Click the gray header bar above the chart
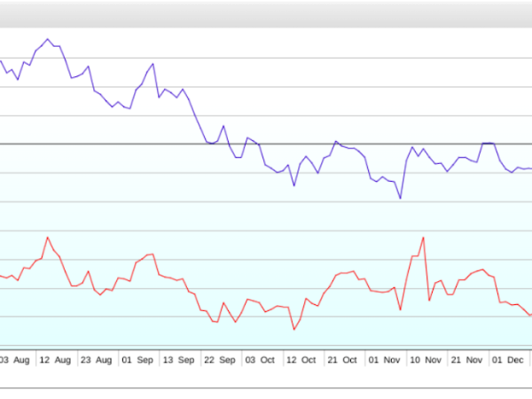Image resolution: width=532 pixels, height=399 pixels. tap(266, 13)
